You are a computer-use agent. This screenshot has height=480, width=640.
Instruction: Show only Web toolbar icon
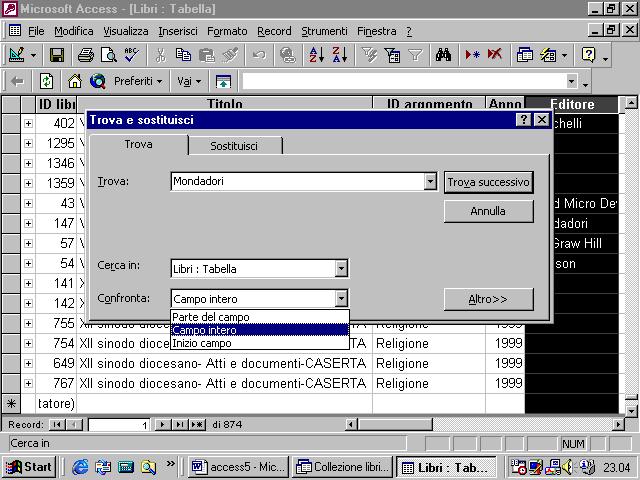pyautogui.click(x=223, y=81)
